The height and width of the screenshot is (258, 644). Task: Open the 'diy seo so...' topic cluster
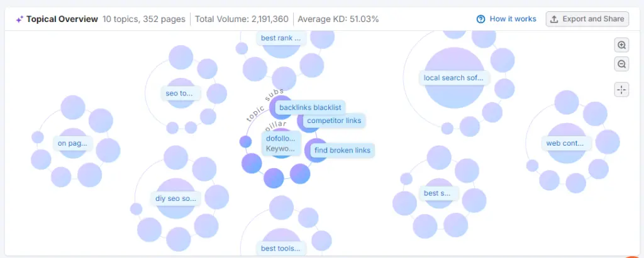(x=175, y=198)
